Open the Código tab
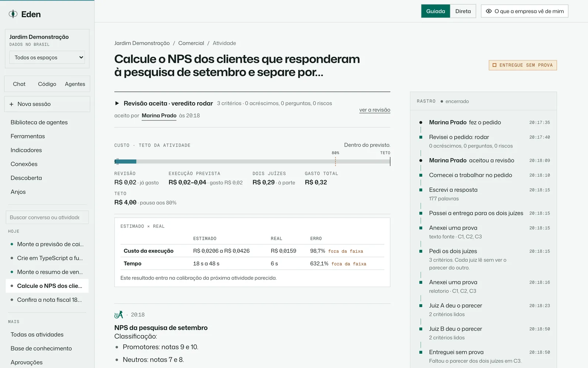Image resolution: width=588 pixels, height=368 pixels. (x=47, y=84)
